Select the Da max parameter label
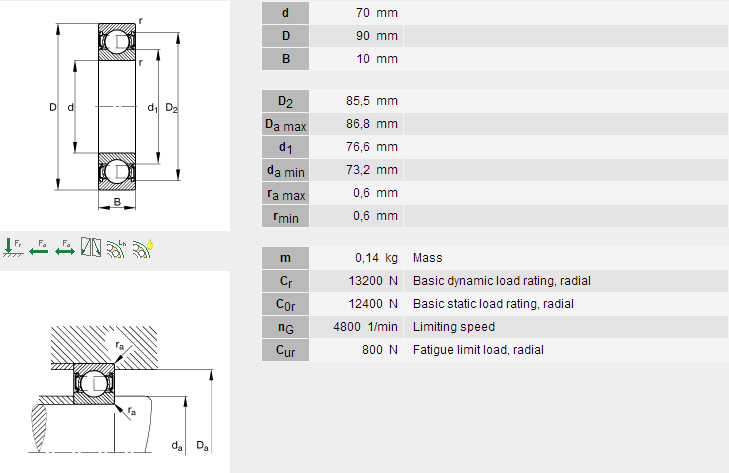This screenshot has width=729, height=473. [286, 124]
